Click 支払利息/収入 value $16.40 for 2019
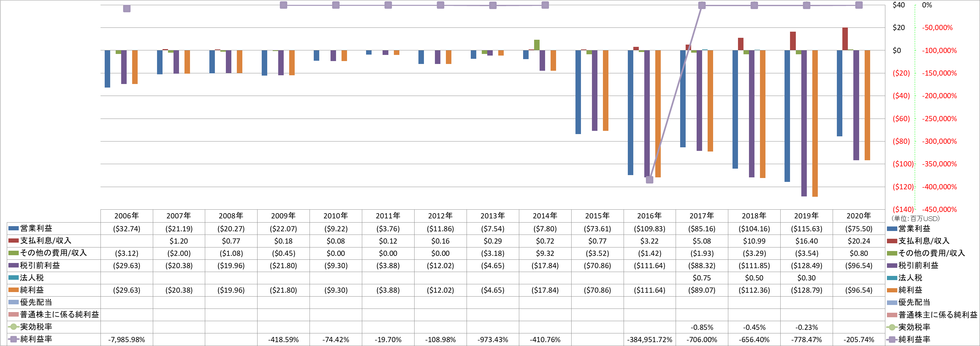This screenshot has height=346, width=980. click(806, 241)
